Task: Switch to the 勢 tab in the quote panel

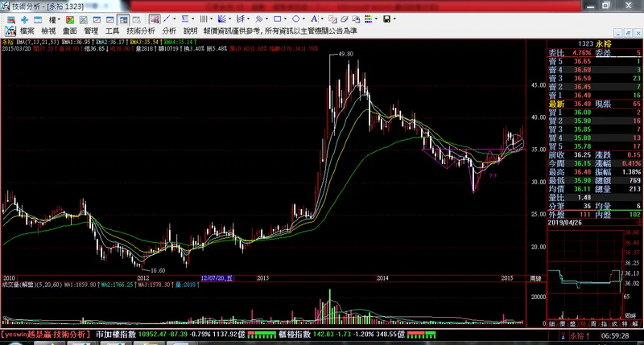Action: pyautogui.click(x=583, y=324)
